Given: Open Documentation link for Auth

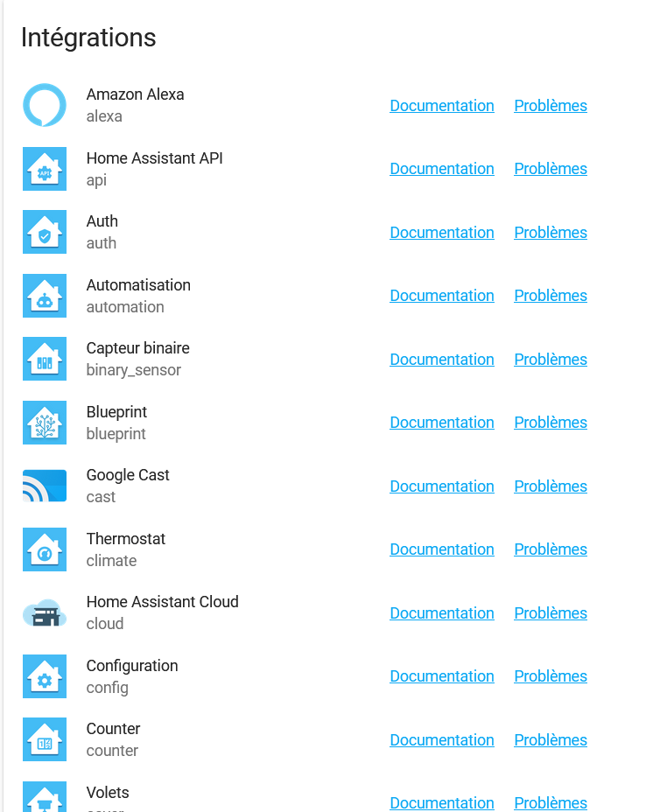Looking at the screenshot, I should tap(441, 233).
